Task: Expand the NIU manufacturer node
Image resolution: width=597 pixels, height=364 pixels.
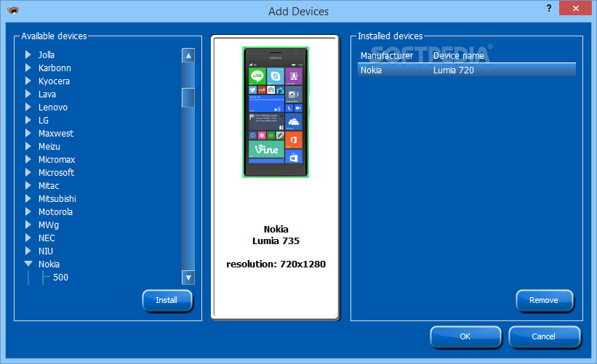Action: 28,251
